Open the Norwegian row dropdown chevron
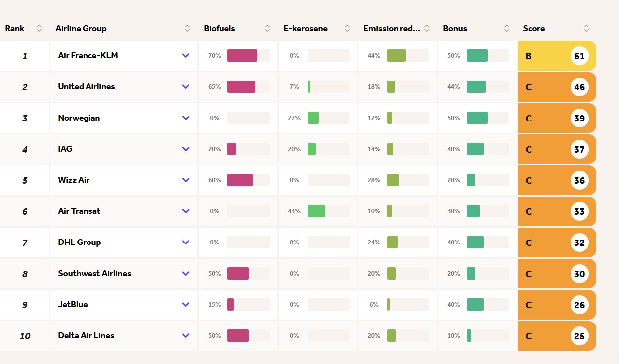Image resolution: width=619 pixels, height=364 pixels. [186, 118]
